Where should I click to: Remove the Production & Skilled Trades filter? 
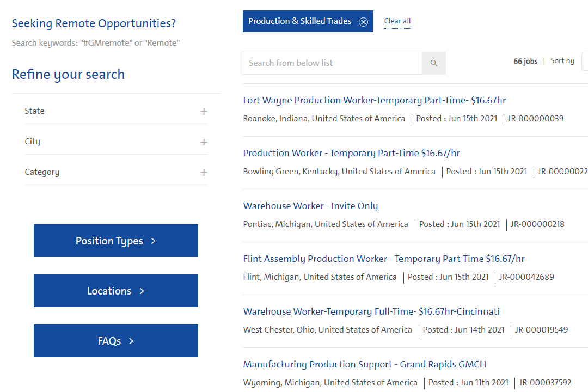click(363, 22)
